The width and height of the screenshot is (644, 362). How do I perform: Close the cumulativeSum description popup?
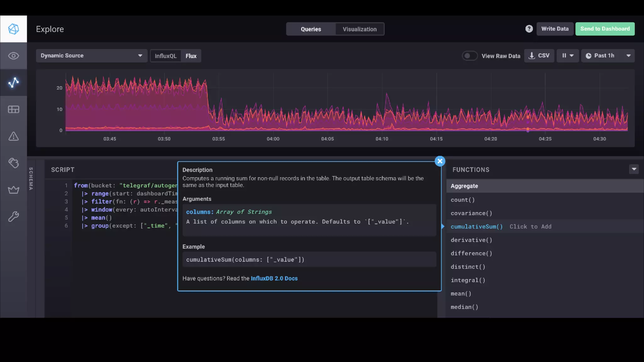[440, 161]
